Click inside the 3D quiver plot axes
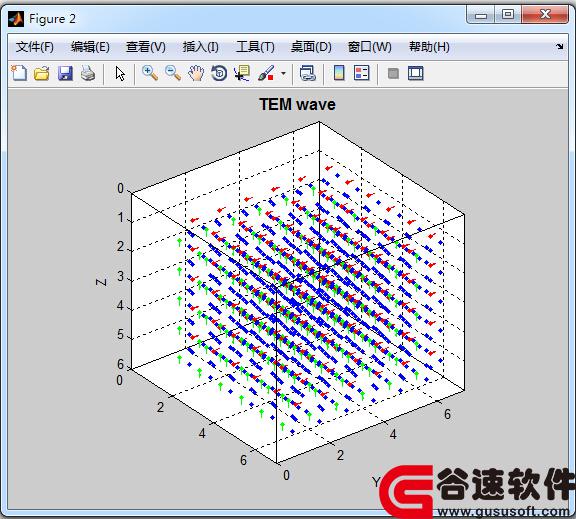Image resolution: width=576 pixels, height=519 pixels. click(x=298, y=292)
